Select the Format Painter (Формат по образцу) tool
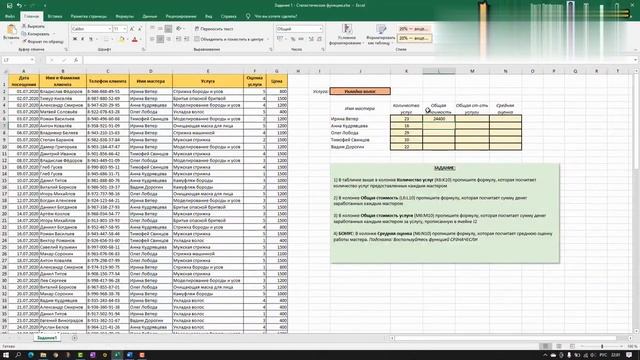640x360 pixels. 43,41
